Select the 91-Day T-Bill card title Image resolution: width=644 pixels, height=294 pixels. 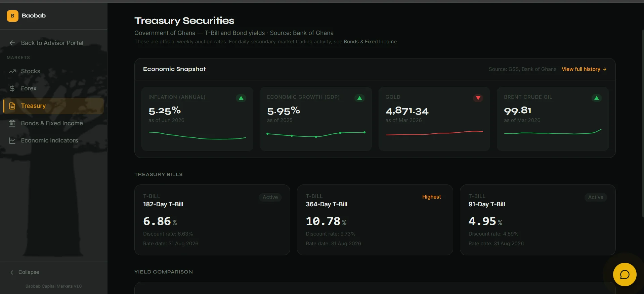coord(487,204)
